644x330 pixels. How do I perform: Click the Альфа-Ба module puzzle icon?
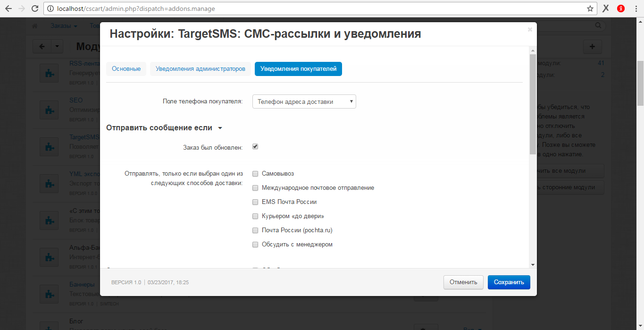point(49,257)
